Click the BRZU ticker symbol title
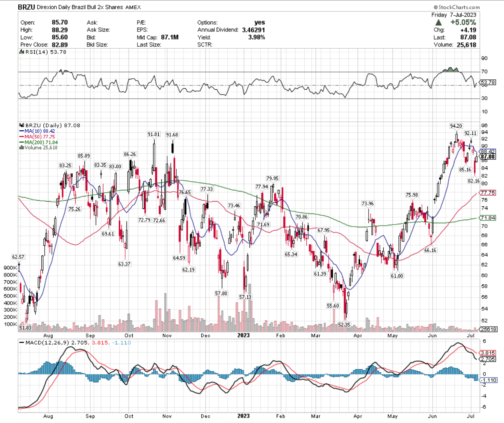Screen dimensions: 504x423 pyautogui.click(x=26, y=7)
